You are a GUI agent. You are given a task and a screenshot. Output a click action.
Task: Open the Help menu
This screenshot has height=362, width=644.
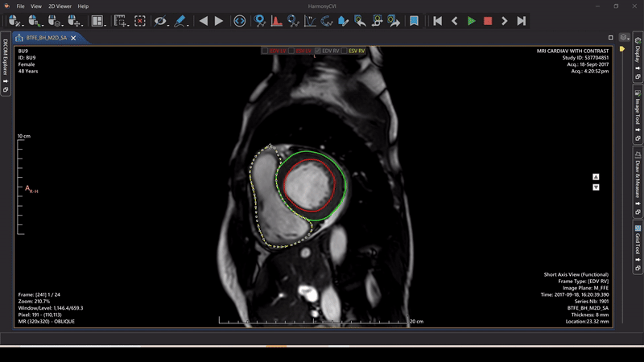point(83,6)
